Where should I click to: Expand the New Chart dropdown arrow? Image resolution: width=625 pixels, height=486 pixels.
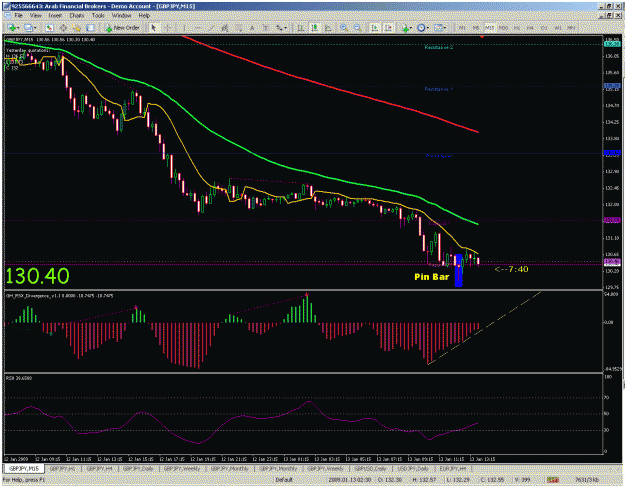tap(18, 28)
